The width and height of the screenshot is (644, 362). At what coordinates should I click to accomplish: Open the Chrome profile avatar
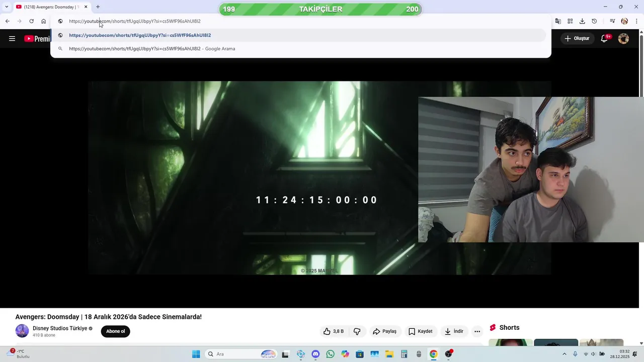(624, 21)
